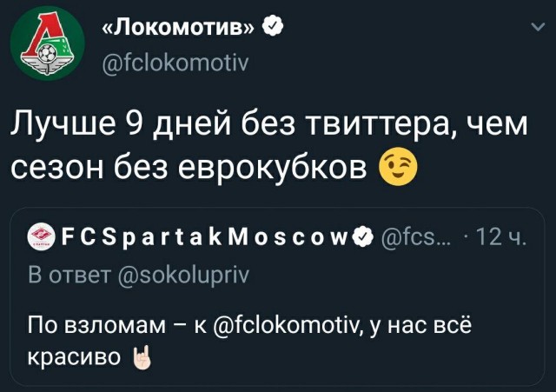The width and height of the screenshot is (556, 392).
Task: Open the tweet options chevron menu
Action: pos(538,27)
